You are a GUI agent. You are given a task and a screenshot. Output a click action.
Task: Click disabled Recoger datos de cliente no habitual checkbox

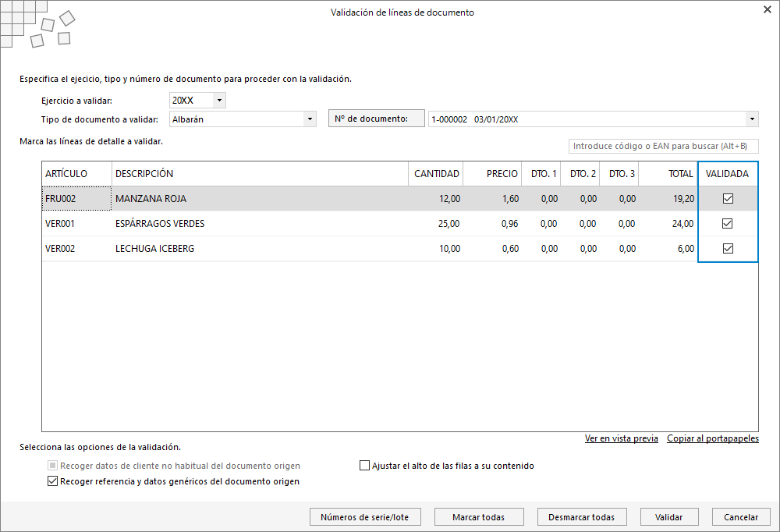click(52, 466)
